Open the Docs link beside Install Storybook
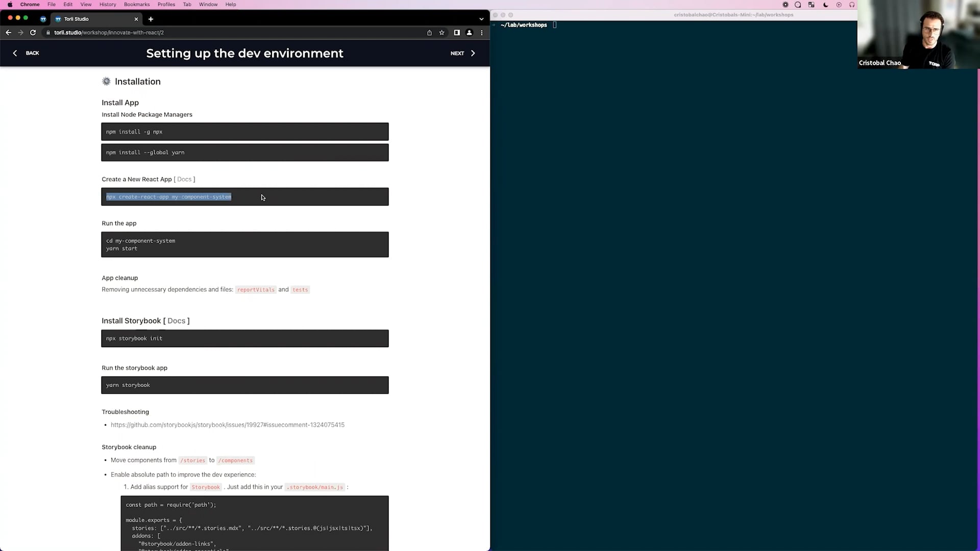The height and width of the screenshot is (551, 980). [176, 321]
